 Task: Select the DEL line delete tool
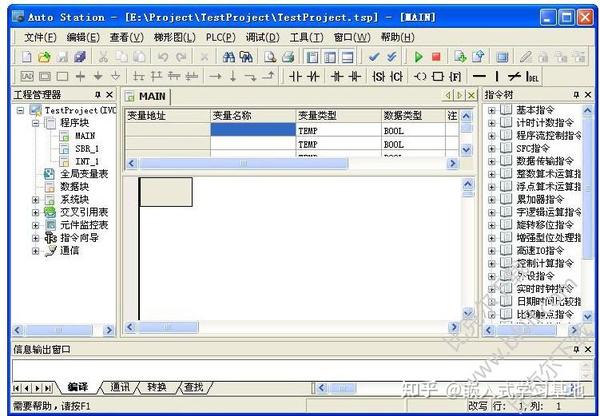point(532,77)
